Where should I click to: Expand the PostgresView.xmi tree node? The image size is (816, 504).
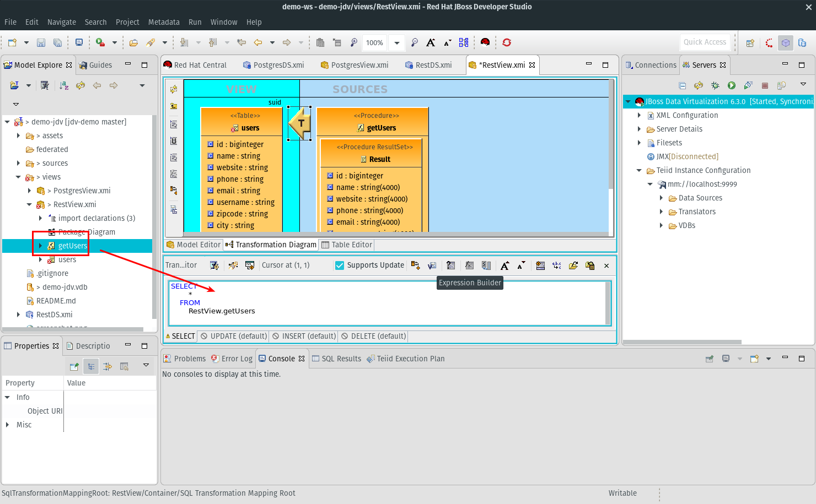29,191
